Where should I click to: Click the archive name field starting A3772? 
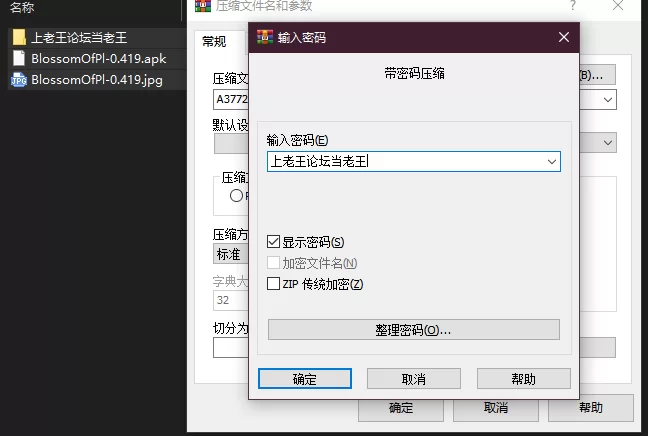coord(231,100)
